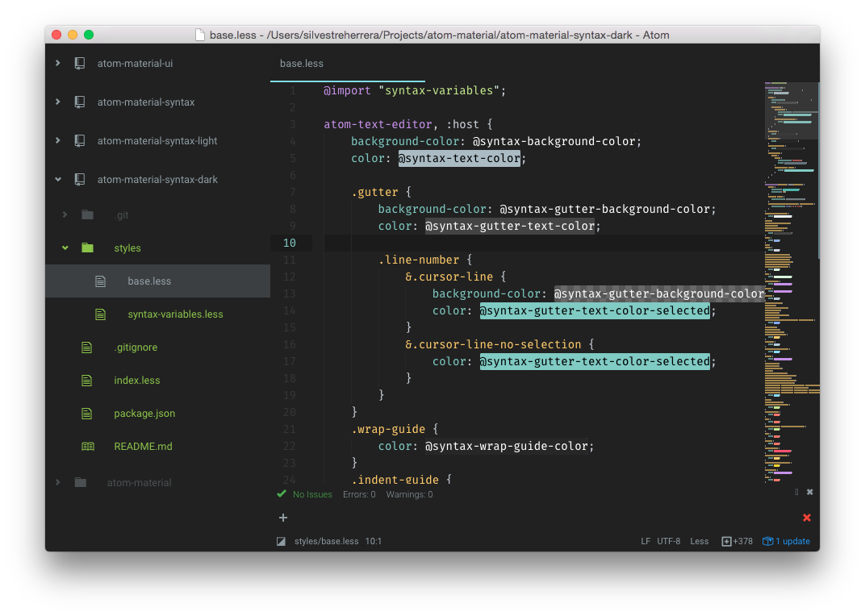
Task: Select the atom-material folder label
Action: click(139, 482)
